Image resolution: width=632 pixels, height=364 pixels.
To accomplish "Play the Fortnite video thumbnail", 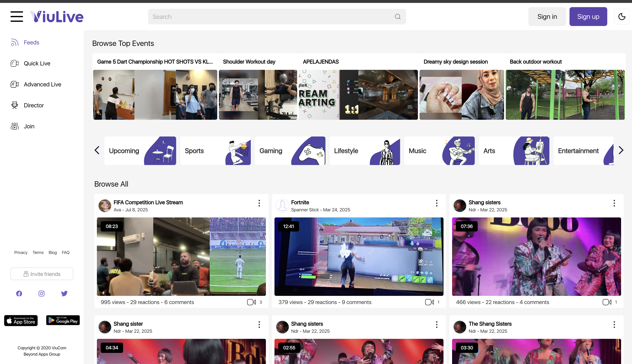I will tap(359, 257).
